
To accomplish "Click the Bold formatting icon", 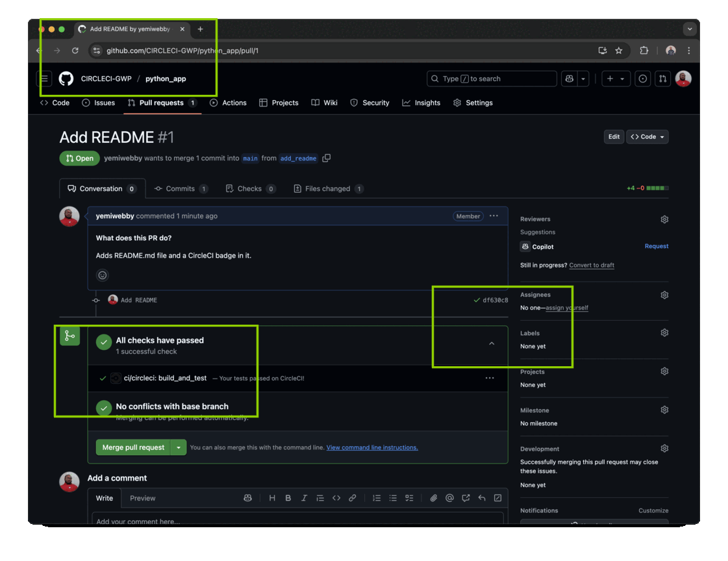I will [288, 498].
